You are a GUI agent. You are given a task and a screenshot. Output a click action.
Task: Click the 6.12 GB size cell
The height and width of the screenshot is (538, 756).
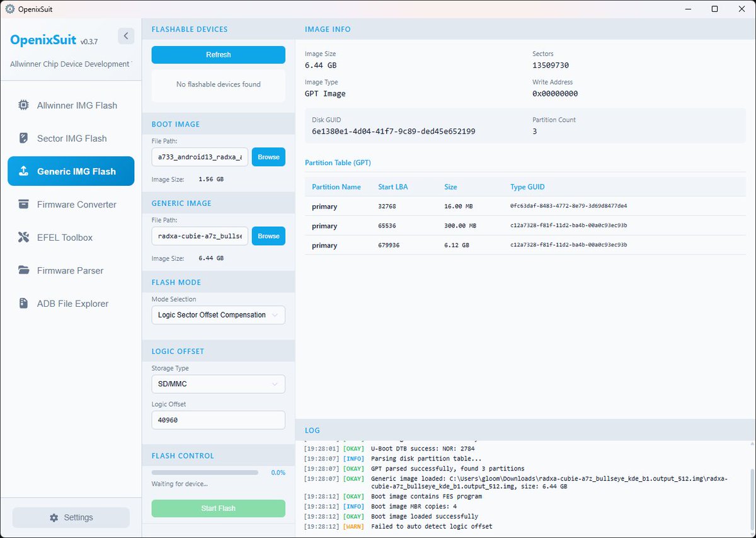tap(457, 245)
